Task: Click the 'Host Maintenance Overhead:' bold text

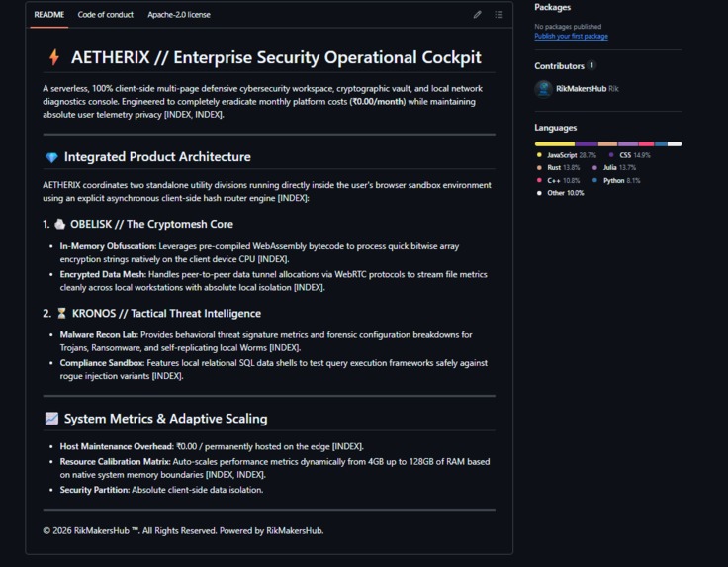Action: click(x=117, y=446)
